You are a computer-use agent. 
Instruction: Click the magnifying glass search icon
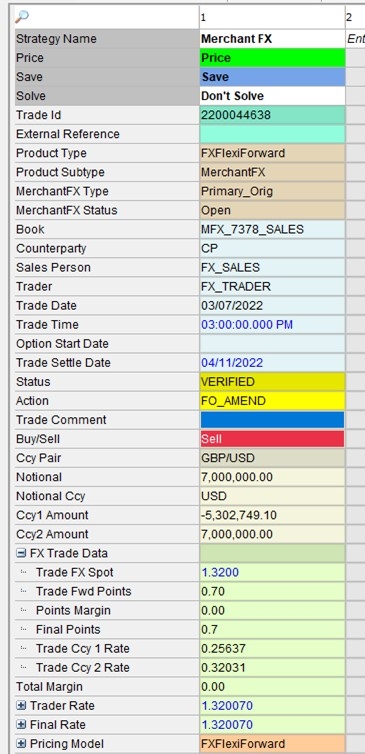pos(22,17)
